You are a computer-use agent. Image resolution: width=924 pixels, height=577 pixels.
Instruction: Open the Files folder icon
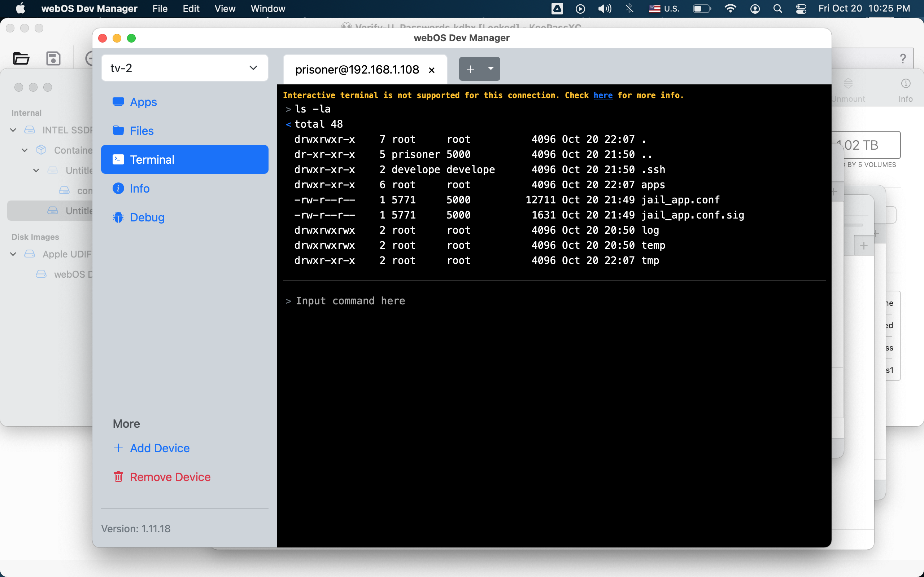pyautogui.click(x=118, y=131)
